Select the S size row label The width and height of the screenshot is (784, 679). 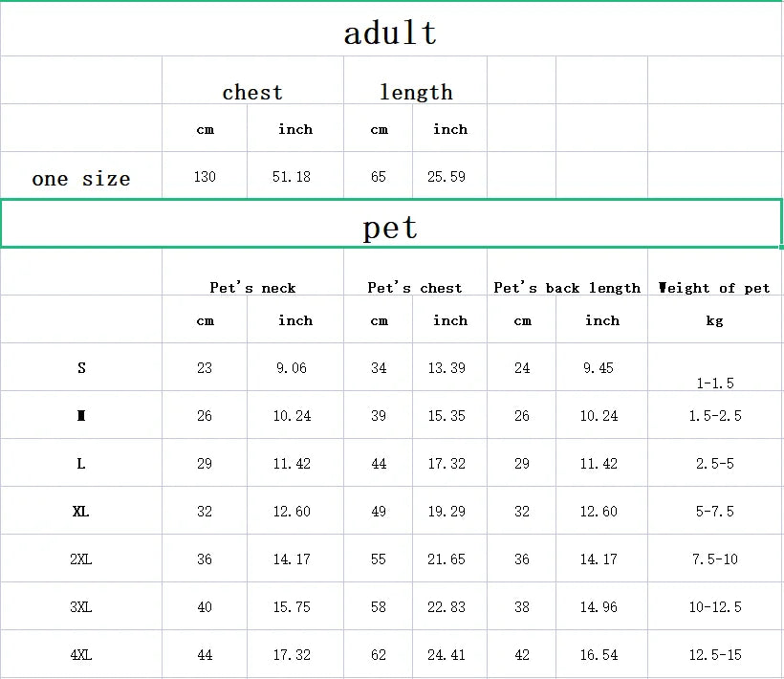(81, 368)
